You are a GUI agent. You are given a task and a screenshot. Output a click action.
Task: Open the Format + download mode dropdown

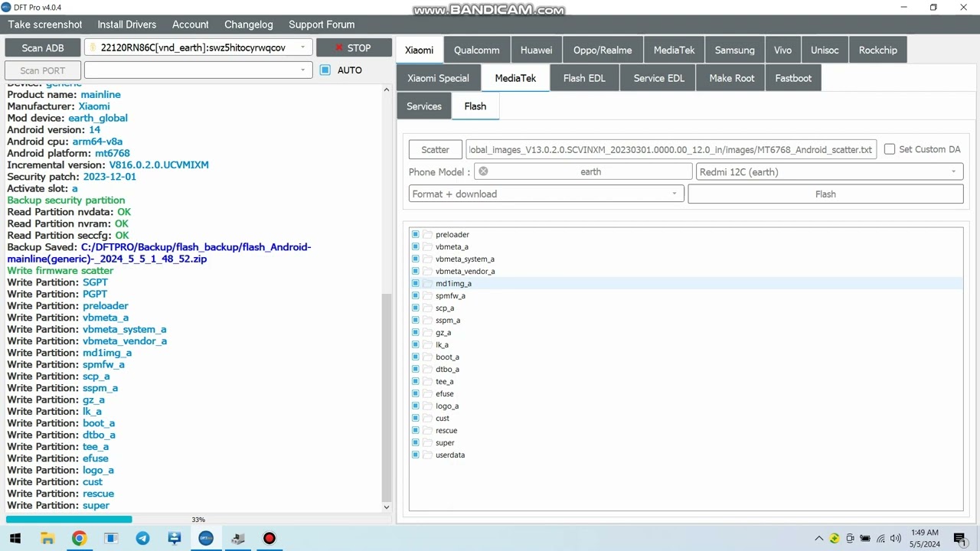coord(546,194)
